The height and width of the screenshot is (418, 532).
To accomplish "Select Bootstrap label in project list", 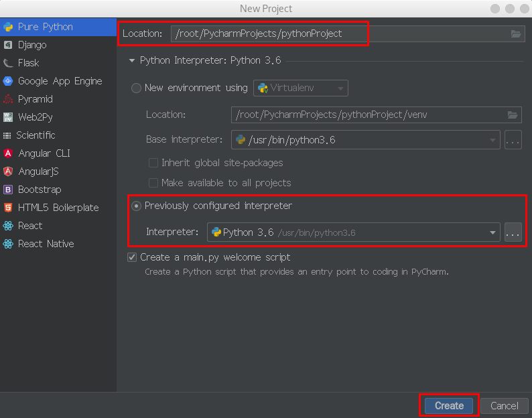I will [40, 190].
